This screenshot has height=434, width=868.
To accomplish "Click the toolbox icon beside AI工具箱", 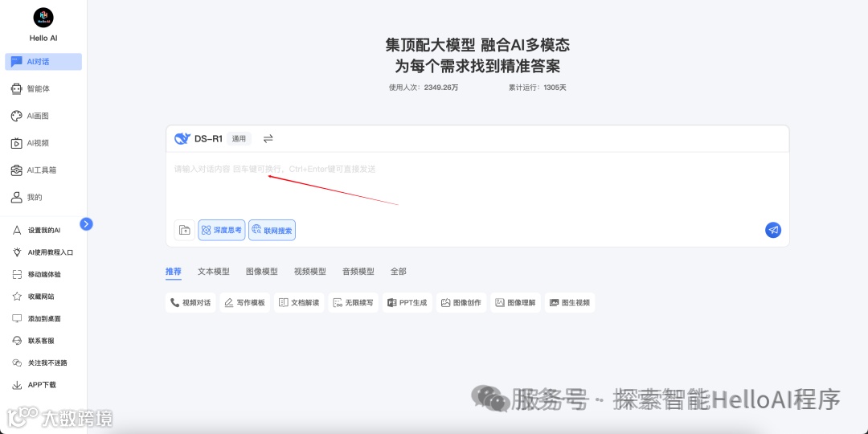I will coord(17,170).
